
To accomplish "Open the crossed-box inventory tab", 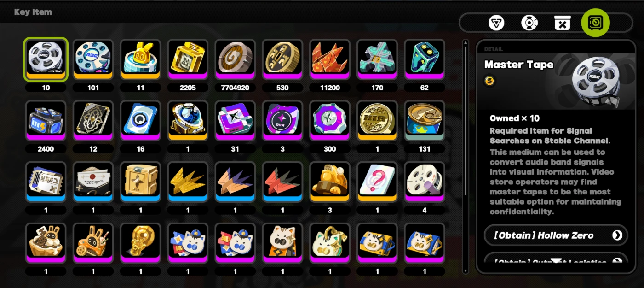I will (562, 23).
